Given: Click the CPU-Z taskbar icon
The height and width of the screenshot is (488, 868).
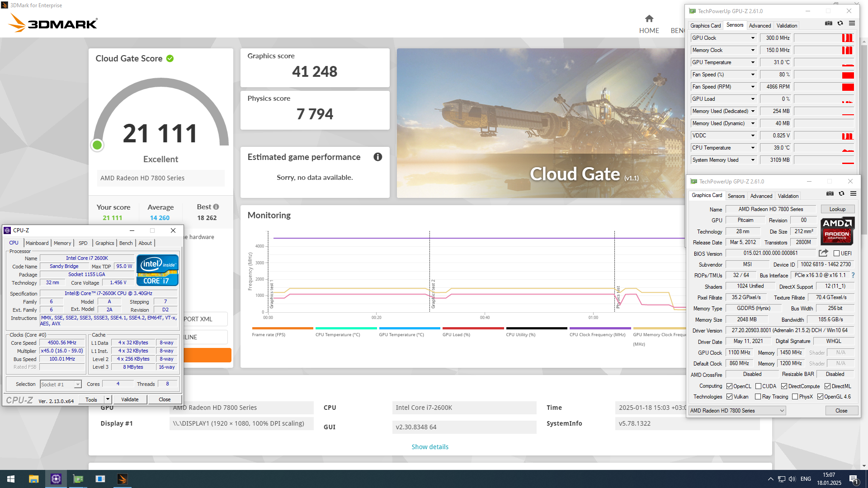Looking at the screenshot, I should 56,479.
